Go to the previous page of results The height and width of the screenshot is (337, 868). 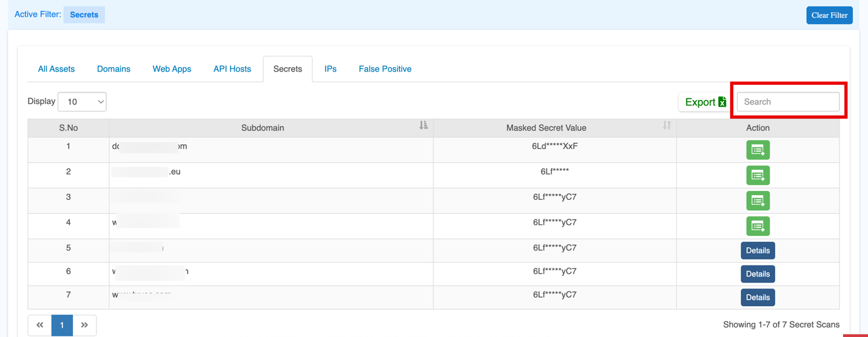pyautogui.click(x=40, y=325)
